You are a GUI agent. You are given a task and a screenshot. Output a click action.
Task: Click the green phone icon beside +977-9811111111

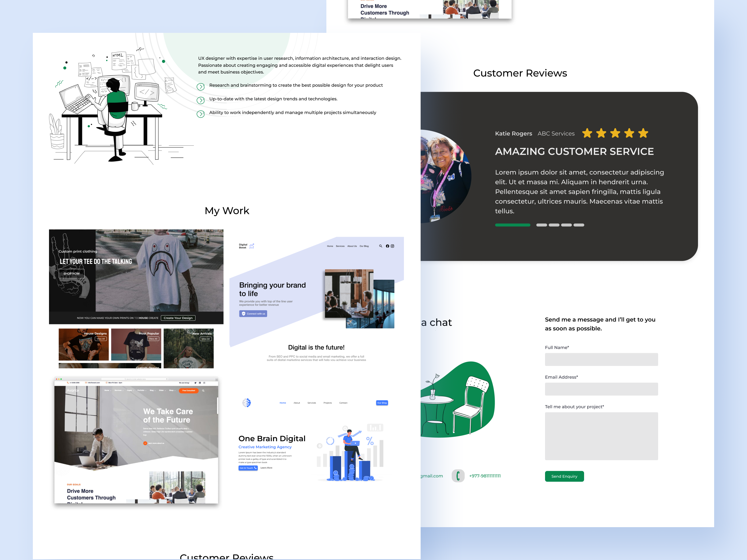[458, 476]
